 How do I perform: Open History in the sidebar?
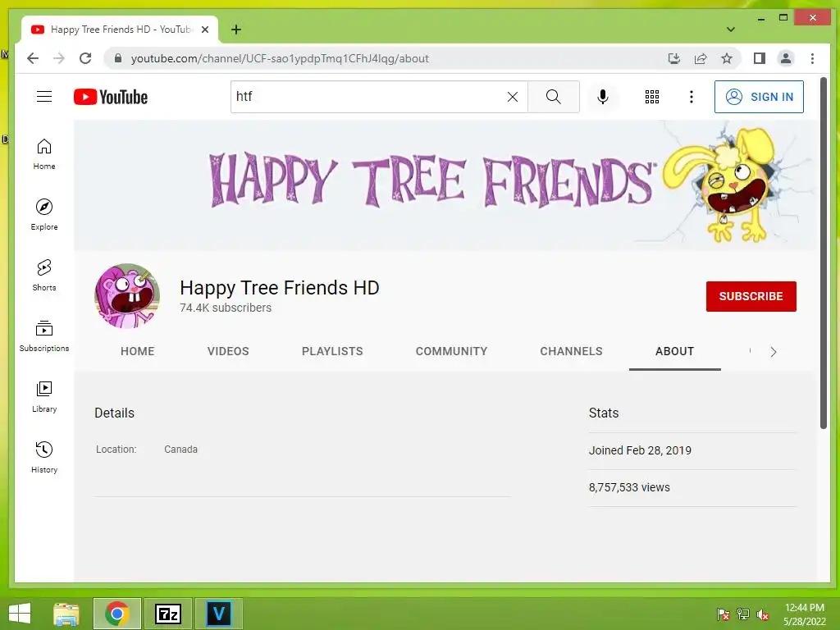click(44, 457)
